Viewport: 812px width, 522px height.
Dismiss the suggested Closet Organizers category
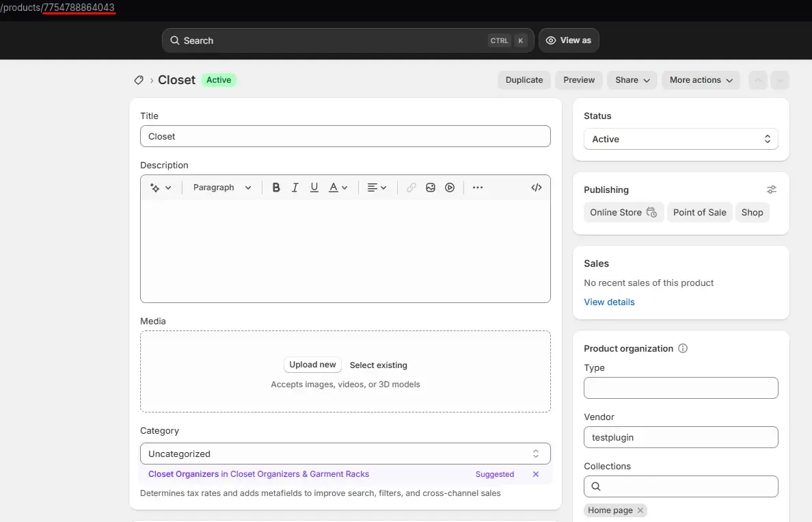click(536, 474)
